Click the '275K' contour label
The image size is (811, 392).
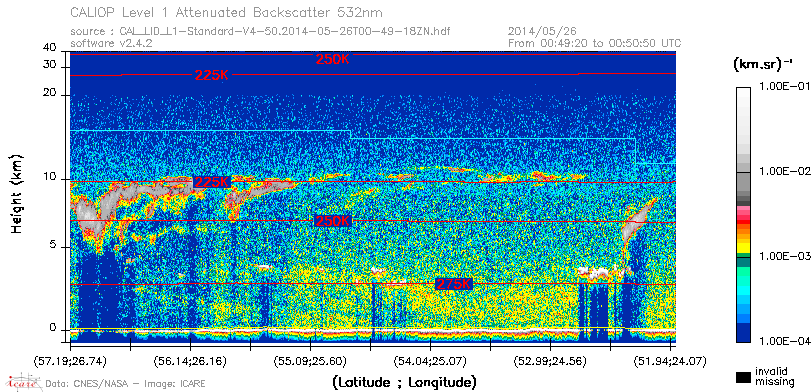(x=454, y=284)
